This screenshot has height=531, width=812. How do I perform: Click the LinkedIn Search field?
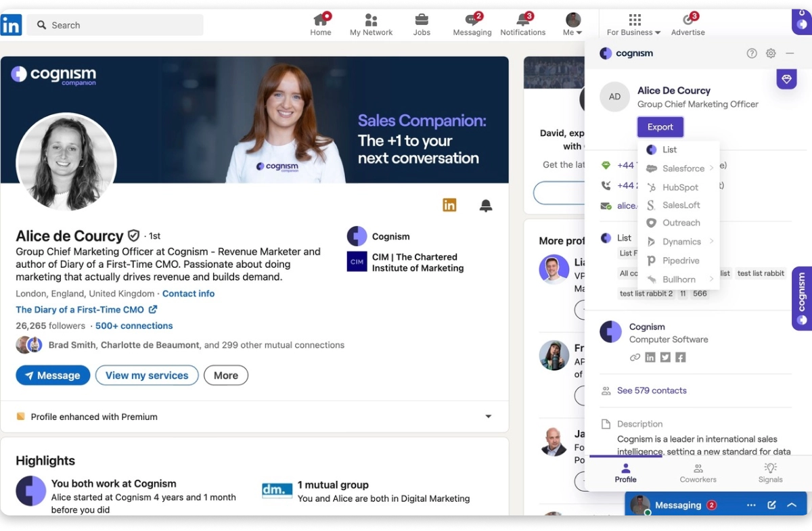[x=115, y=25]
